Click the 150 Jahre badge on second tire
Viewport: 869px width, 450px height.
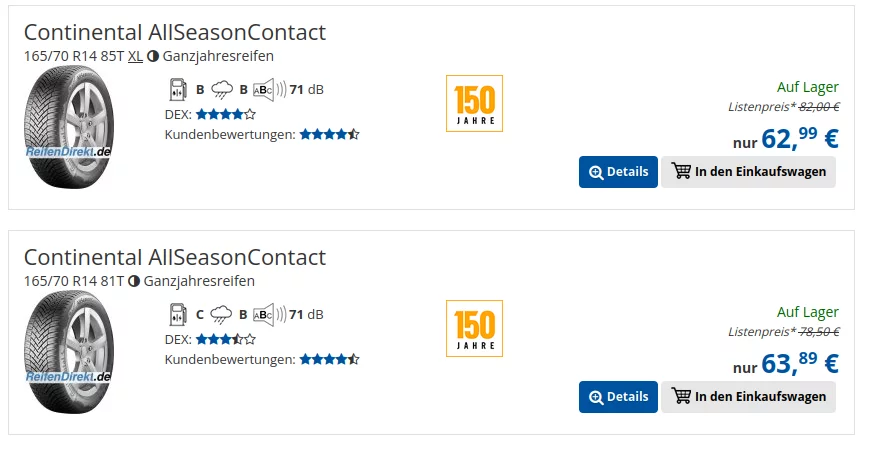(474, 328)
